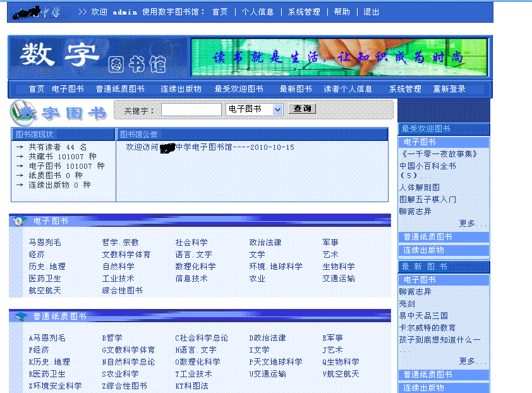Click the 电子图书 section header icon

coord(20,221)
